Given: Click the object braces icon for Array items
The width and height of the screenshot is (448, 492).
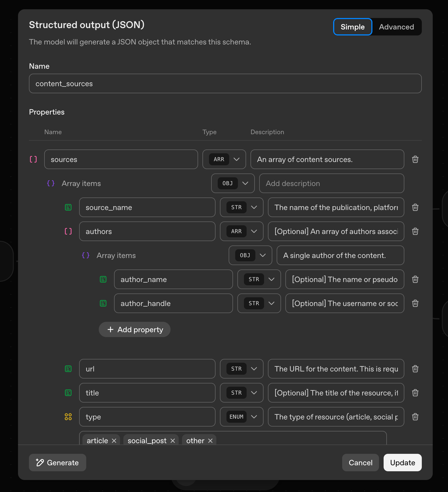Looking at the screenshot, I should (50, 183).
